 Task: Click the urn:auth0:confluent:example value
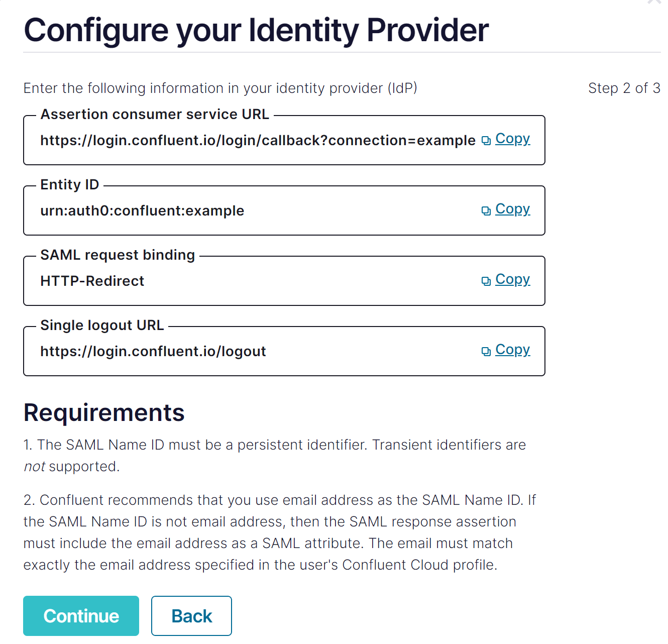point(142,211)
